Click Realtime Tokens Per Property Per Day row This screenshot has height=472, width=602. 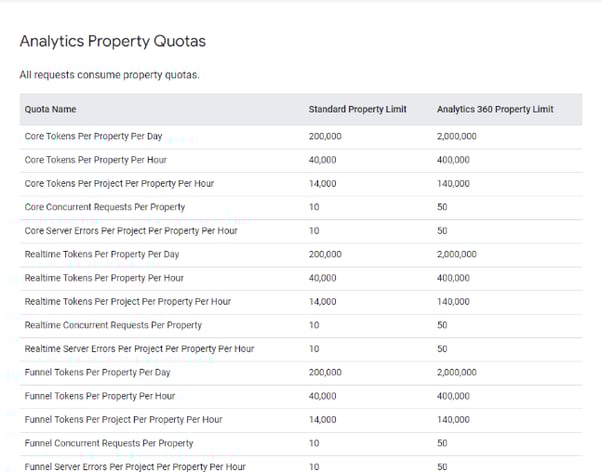(102, 254)
